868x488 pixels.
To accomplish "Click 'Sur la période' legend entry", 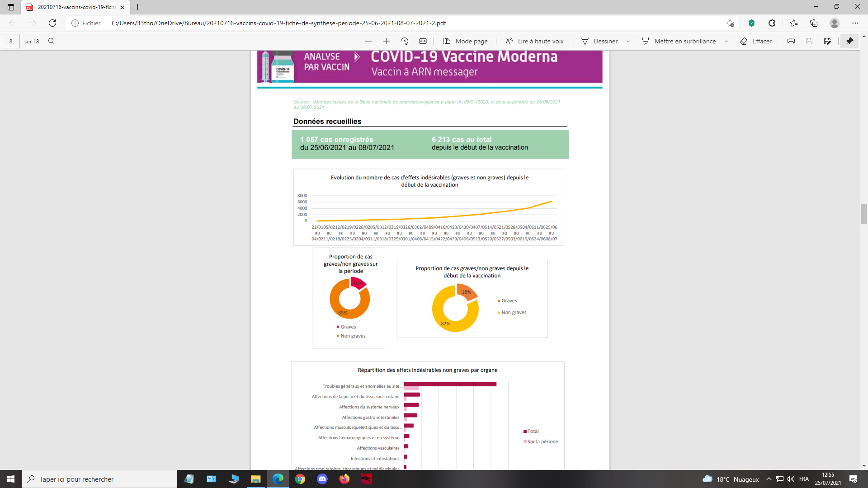I will pyautogui.click(x=541, y=442).
